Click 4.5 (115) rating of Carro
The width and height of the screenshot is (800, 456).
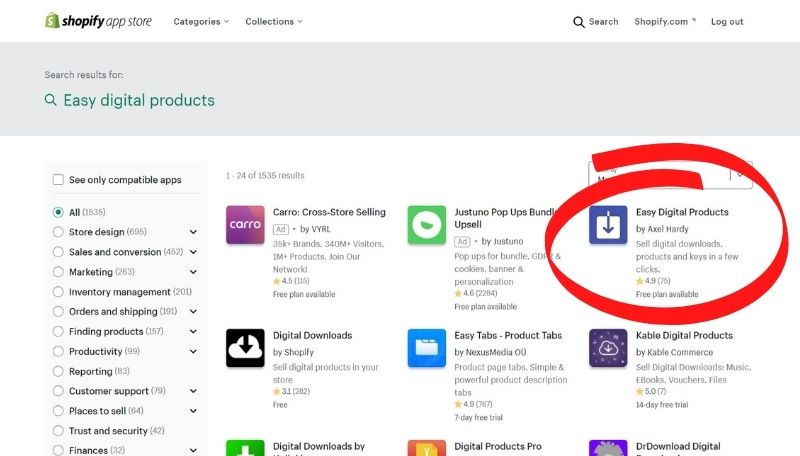(x=291, y=281)
